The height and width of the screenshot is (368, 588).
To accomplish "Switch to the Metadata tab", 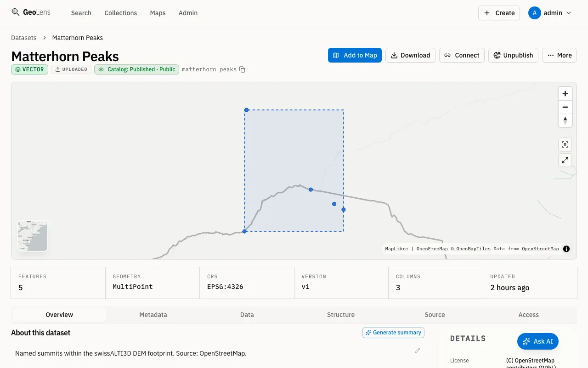I will [x=153, y=315].
